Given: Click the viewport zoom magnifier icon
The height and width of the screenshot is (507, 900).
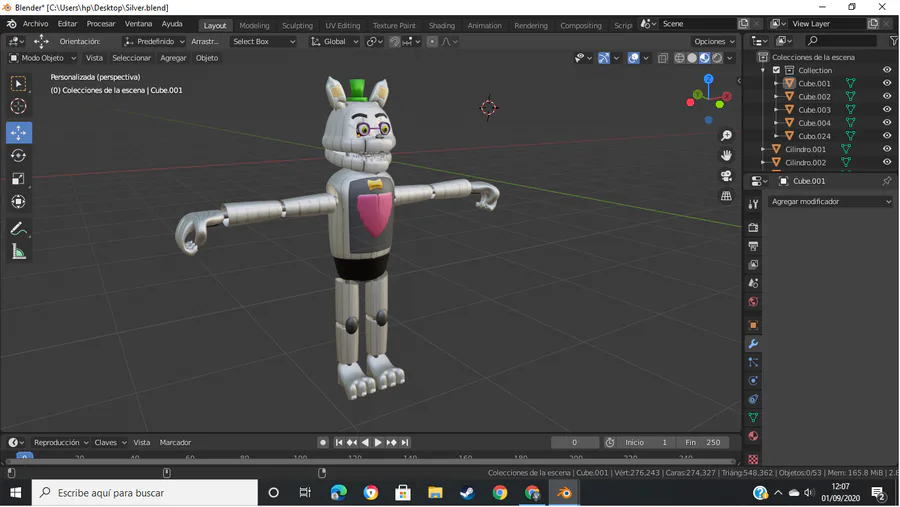Looking at the screenshot, I should (726, 136).
